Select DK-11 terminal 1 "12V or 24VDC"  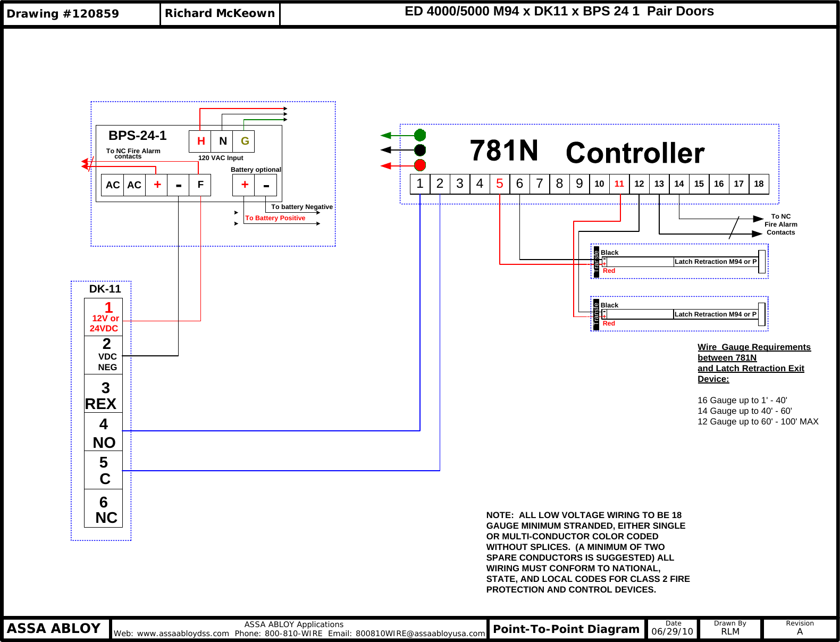104,317
